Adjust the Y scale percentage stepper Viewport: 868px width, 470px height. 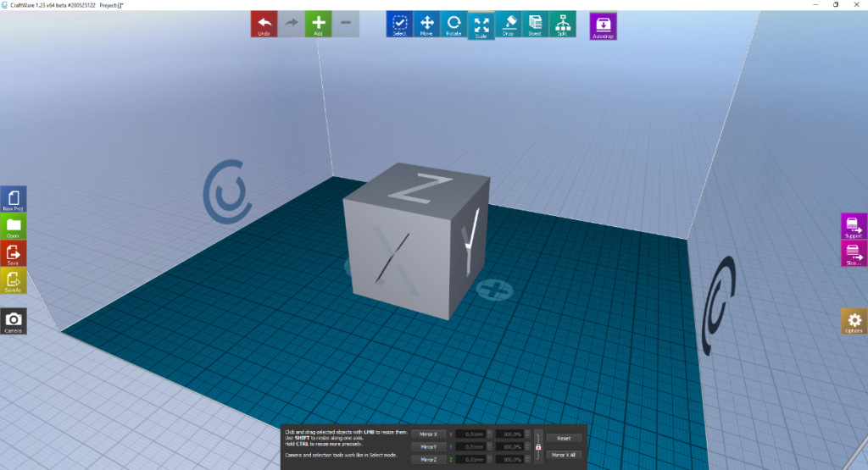pos(526,446)
